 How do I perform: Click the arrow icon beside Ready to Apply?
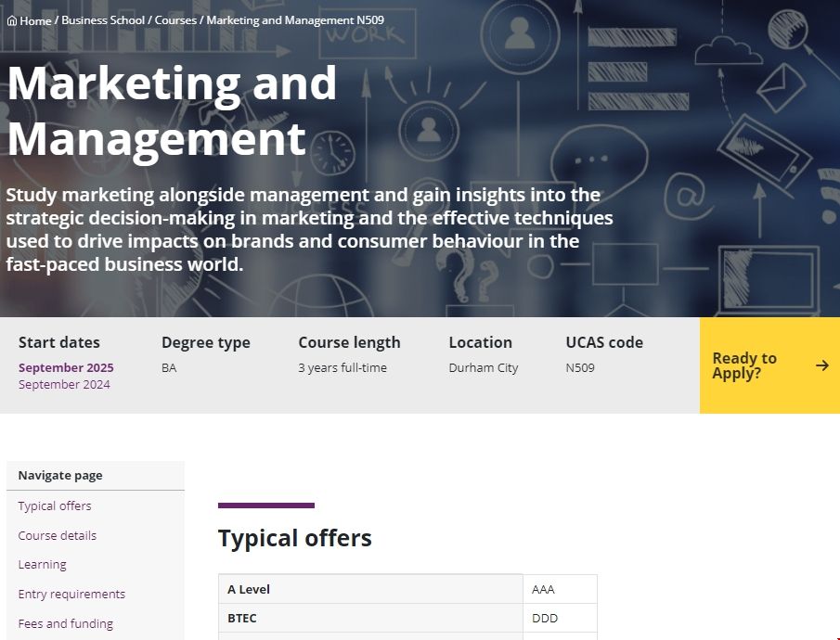point(821,365)
